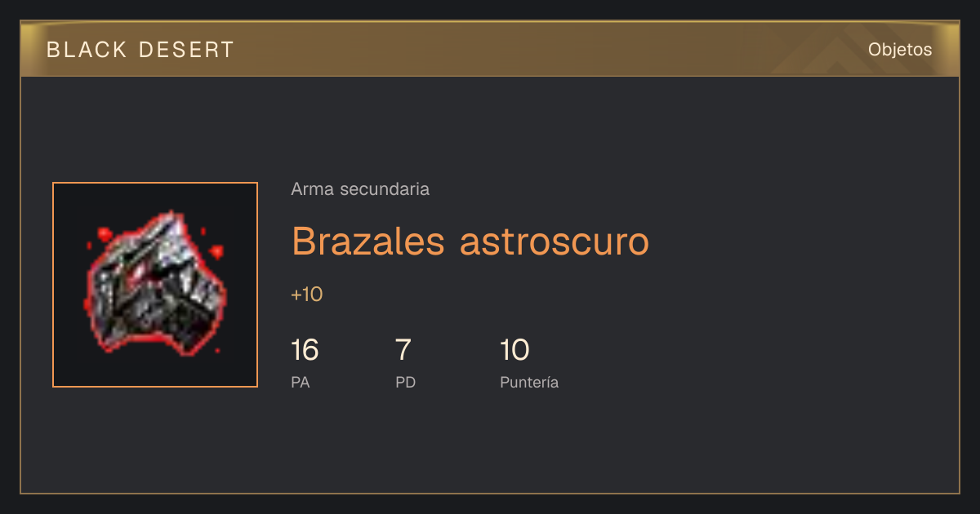The width and height of the screenshot is (980, 514).
Task: Click the Brazales astroscuro item icon
Action: (x=155, y=284)
